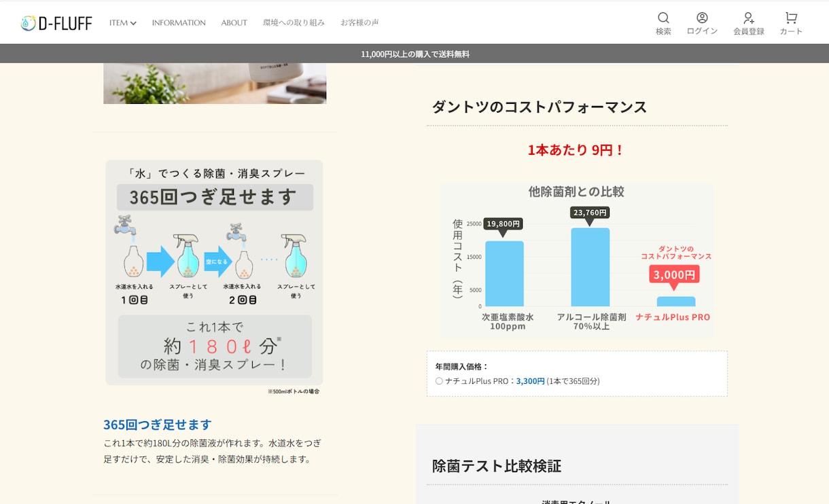Click the 他除菌剤との比較 chart image
This screenshot has width=829, height=504.
point(577,261)
